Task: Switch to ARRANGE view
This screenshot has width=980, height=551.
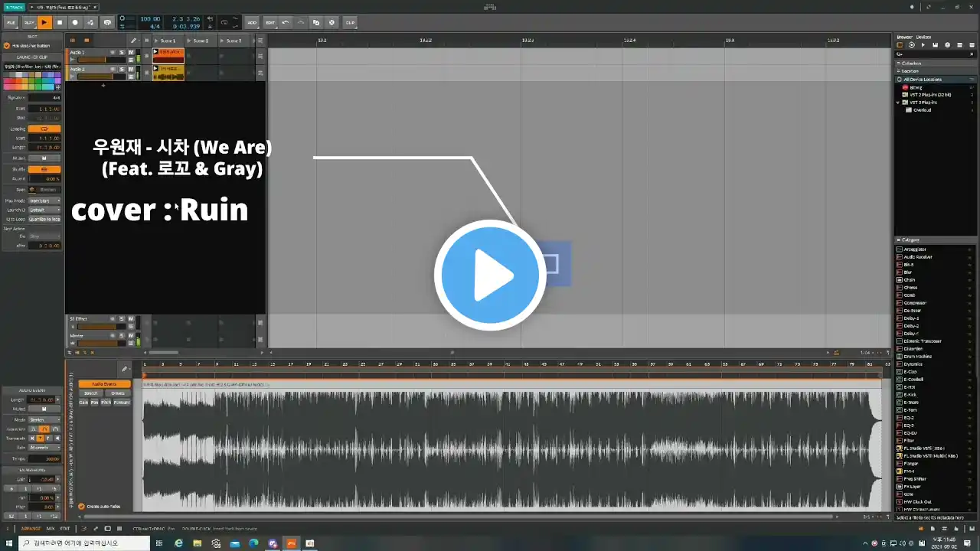Action: coord(31,528)
